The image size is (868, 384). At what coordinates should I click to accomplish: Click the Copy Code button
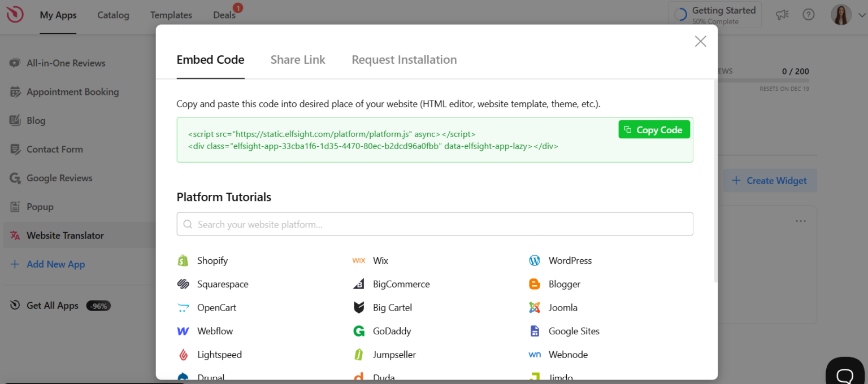(x=654, y=129)
